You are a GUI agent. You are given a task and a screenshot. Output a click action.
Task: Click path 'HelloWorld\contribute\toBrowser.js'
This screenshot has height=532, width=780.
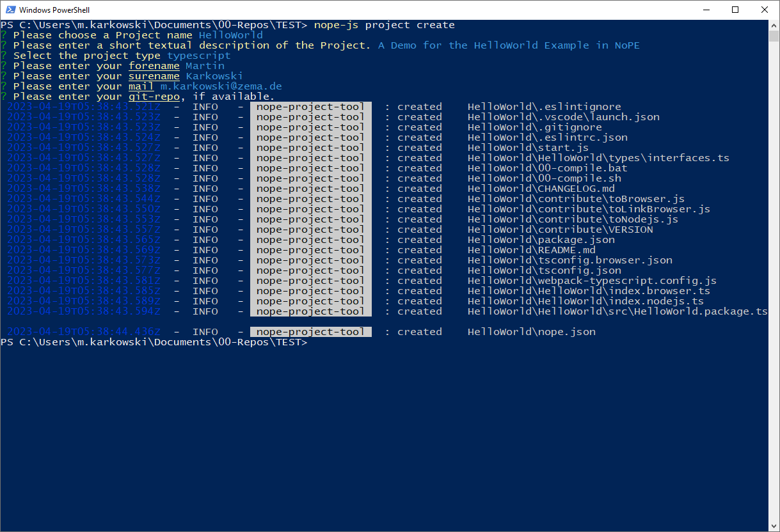point(577,199)
